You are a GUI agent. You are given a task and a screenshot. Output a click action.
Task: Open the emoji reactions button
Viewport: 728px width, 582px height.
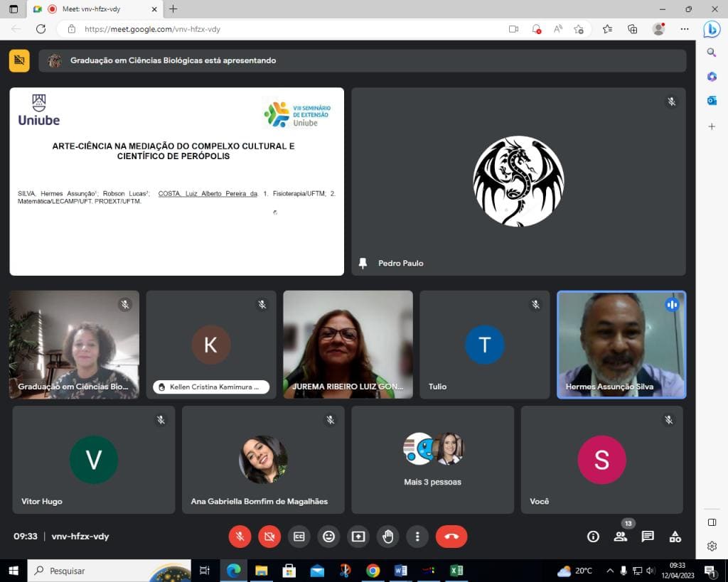[328, 537]
